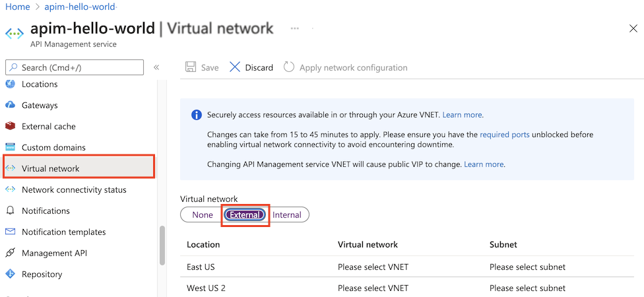The height and width of the screenshot is (297, 644).
Task: Click the sidebar vertical scrollbar
Action: pyautogui.click(x=162, y=244)
